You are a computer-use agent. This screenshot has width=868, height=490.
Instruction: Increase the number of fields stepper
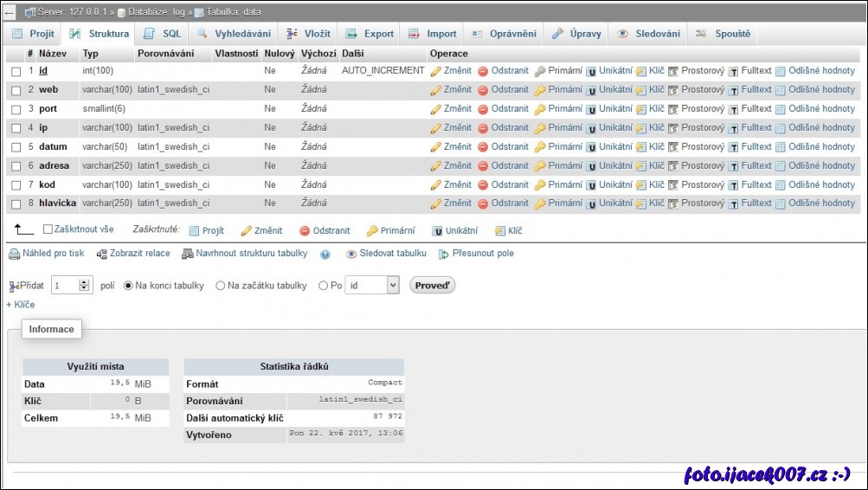pos(84,282)
